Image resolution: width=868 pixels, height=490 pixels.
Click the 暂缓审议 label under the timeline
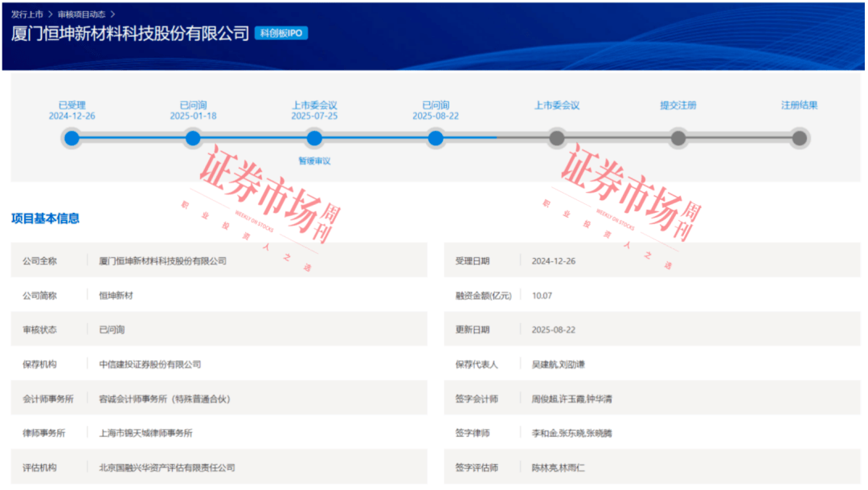tap(314, 161)
